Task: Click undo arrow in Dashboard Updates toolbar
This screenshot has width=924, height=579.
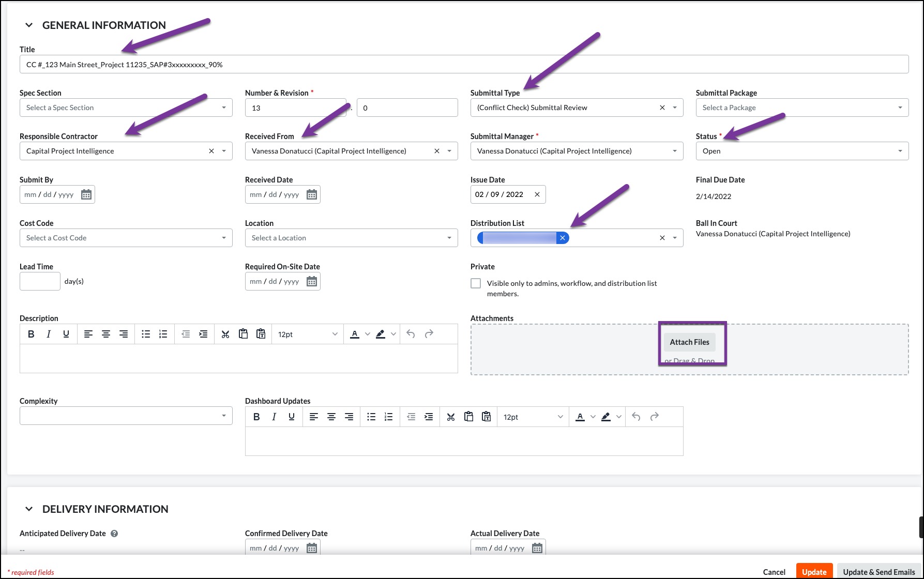Action: pyautogui.click(x=636, y=417)
